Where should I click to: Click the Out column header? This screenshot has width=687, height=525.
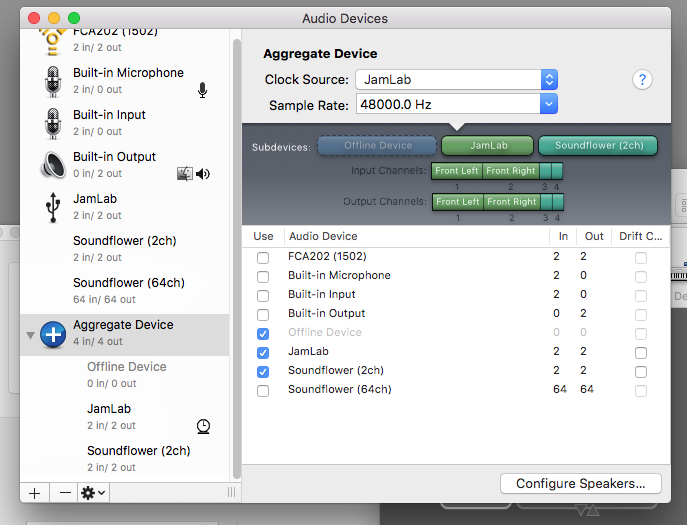pos(594,236)
